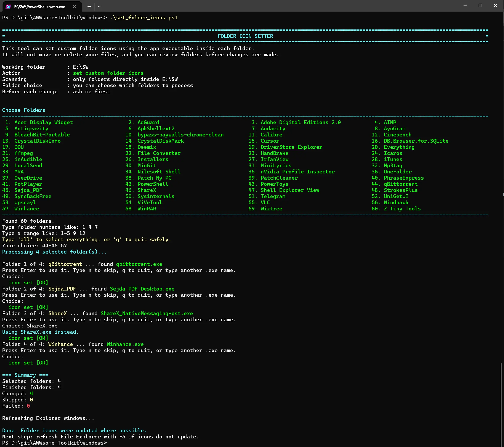Click list entry "48. StrokesPlus"

tap(394, 190)
